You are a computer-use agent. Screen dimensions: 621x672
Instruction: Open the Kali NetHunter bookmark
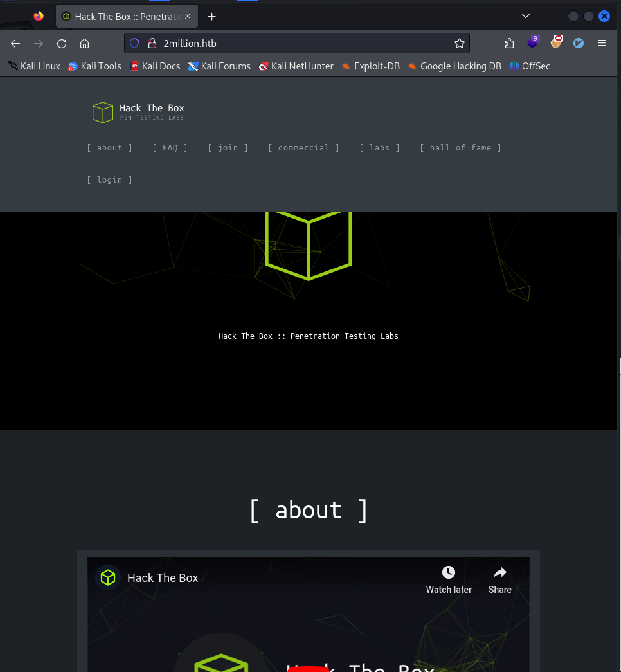(296, 66)
